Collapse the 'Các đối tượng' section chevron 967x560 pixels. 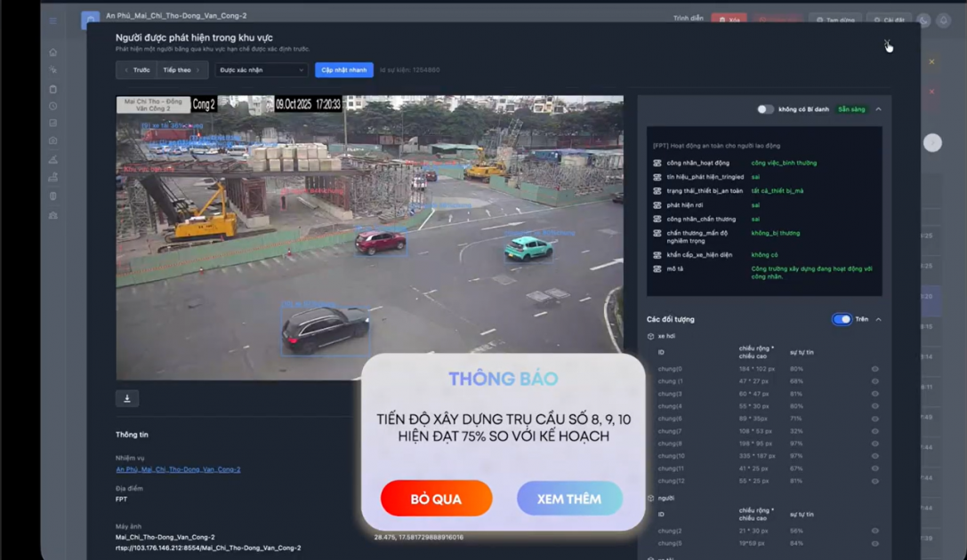(x=879, y=319)
